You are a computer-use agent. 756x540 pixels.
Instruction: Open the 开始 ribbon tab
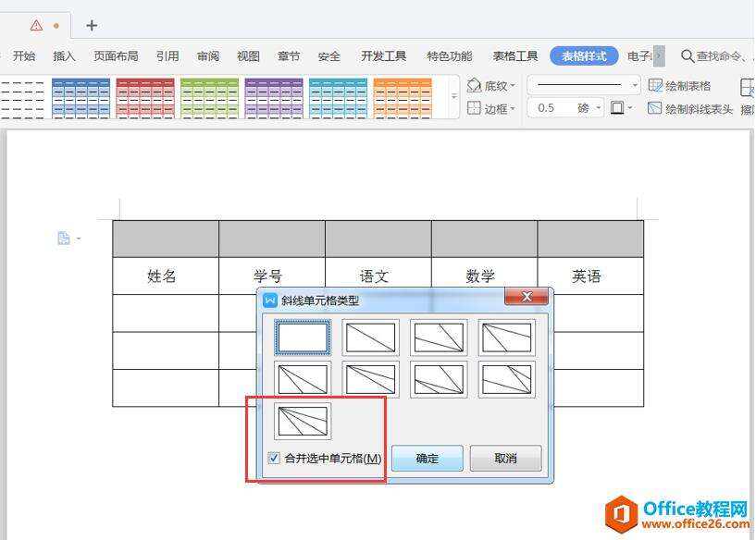pyautogui.click(x=24, y=55)
